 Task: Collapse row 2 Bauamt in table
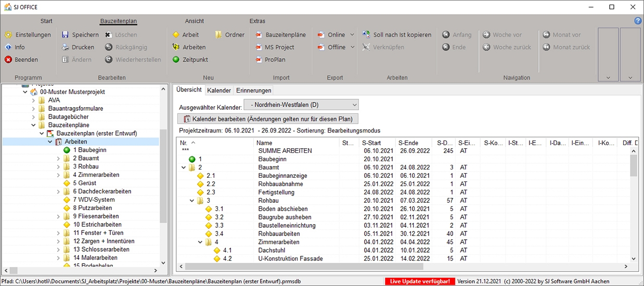click(184, 167)
